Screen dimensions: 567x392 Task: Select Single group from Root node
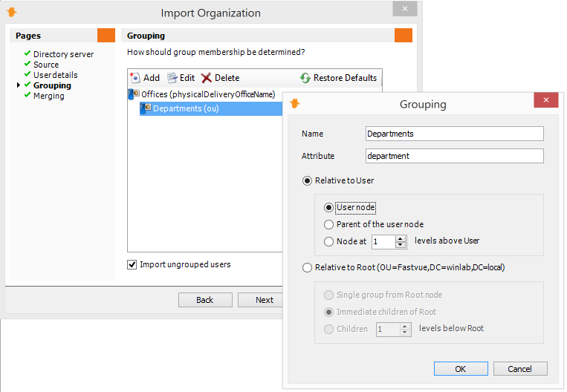coord(328,295)
